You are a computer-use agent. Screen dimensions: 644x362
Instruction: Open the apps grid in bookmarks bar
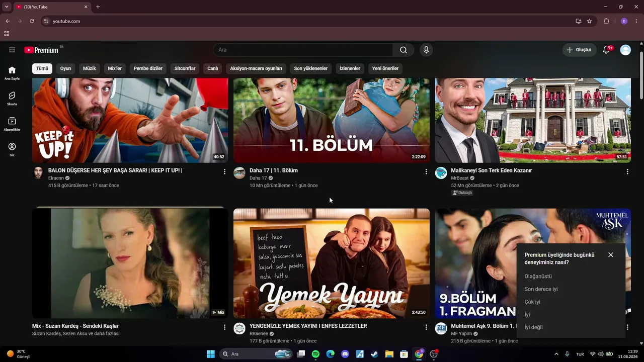(7, 34)
